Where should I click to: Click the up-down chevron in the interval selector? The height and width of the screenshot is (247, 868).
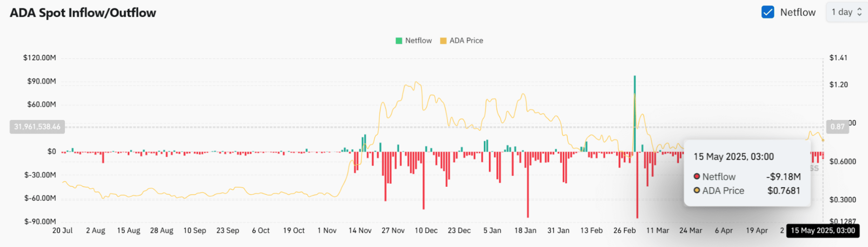point(859,12)
